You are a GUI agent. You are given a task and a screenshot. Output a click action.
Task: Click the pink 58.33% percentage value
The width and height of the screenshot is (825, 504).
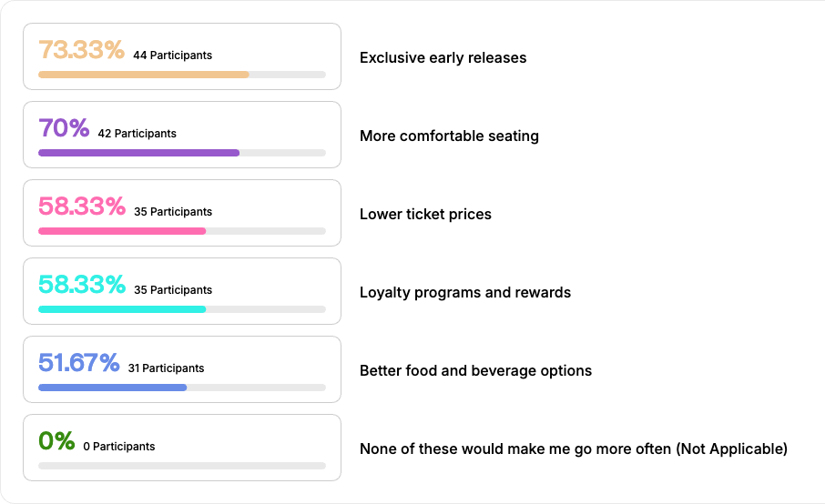pyautogui.click(x=81, y=207)
